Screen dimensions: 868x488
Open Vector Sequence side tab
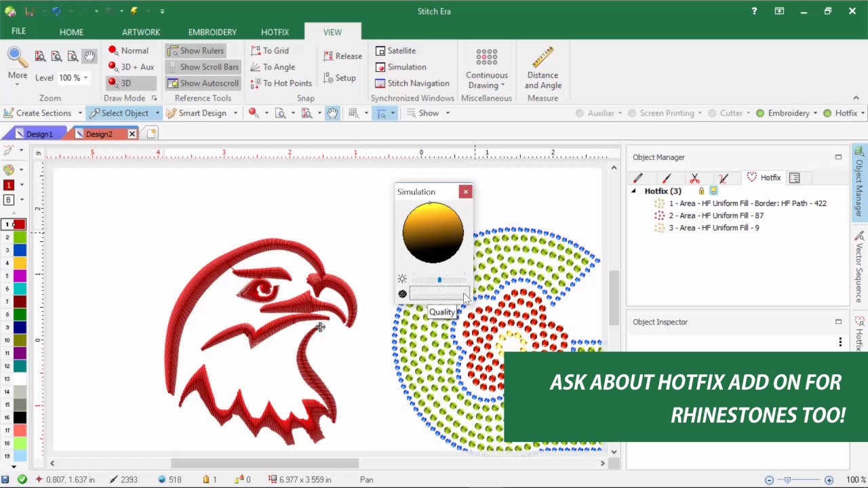click(860, 266)
